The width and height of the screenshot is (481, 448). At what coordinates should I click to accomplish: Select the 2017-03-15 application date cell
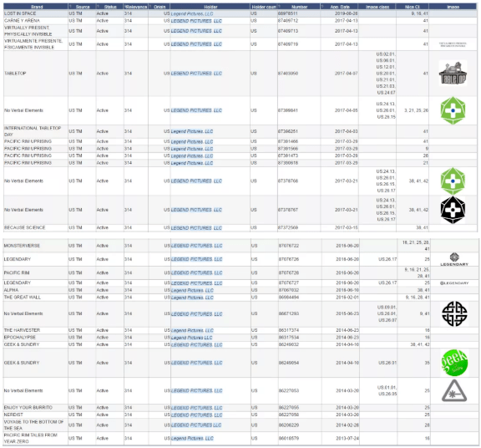coord(340,227)
